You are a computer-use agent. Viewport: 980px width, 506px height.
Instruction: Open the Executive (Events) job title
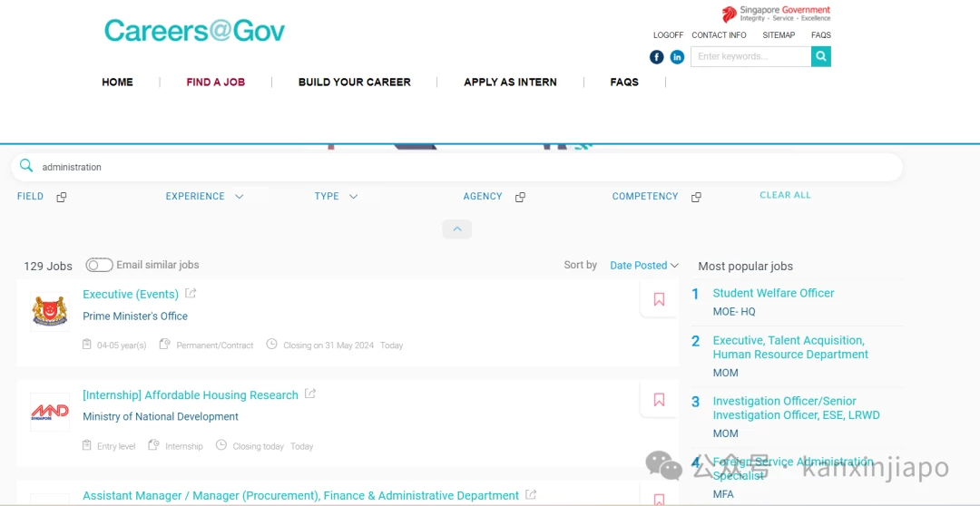tap(131, 294)
